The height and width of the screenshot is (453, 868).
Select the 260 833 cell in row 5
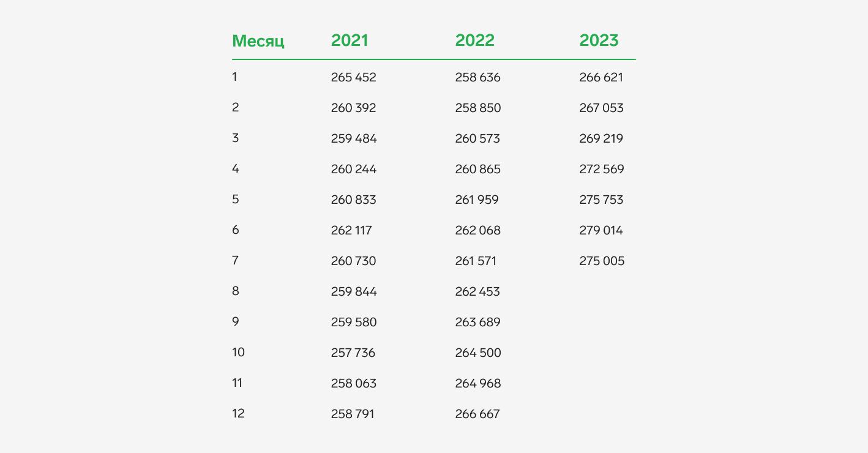tap(354, 200)
